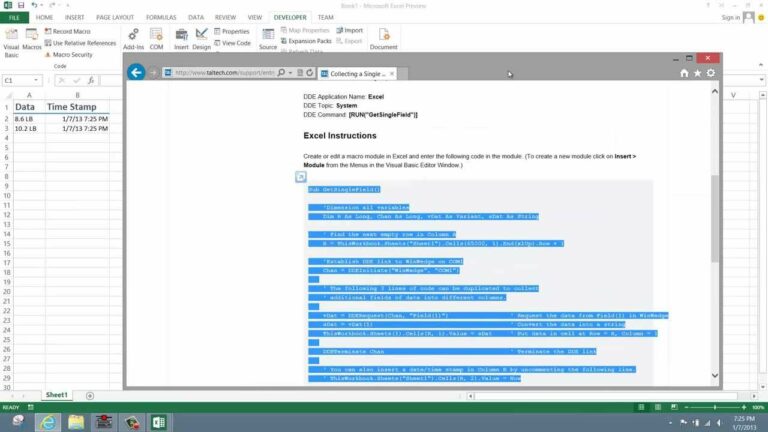Click the Properties button in the ribbon
The width and height of the screenshot is (768, 432).
pyautogui.click(x=235, y=31)
